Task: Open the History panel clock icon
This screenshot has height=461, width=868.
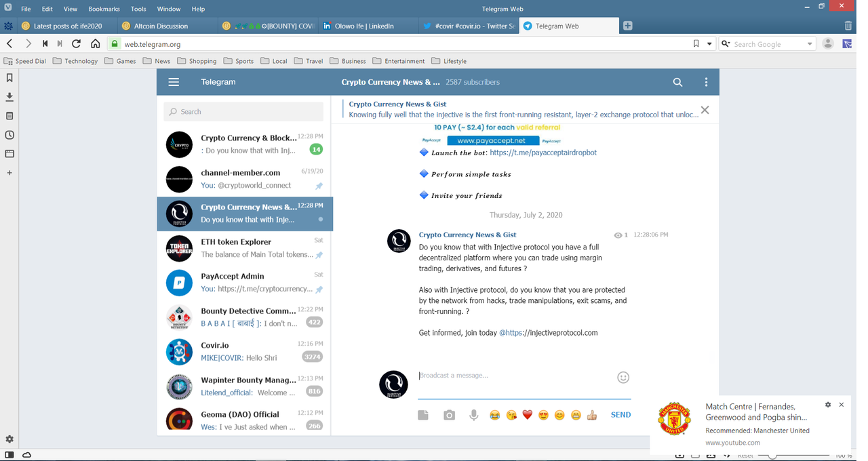Action: (x=9, y=135)
